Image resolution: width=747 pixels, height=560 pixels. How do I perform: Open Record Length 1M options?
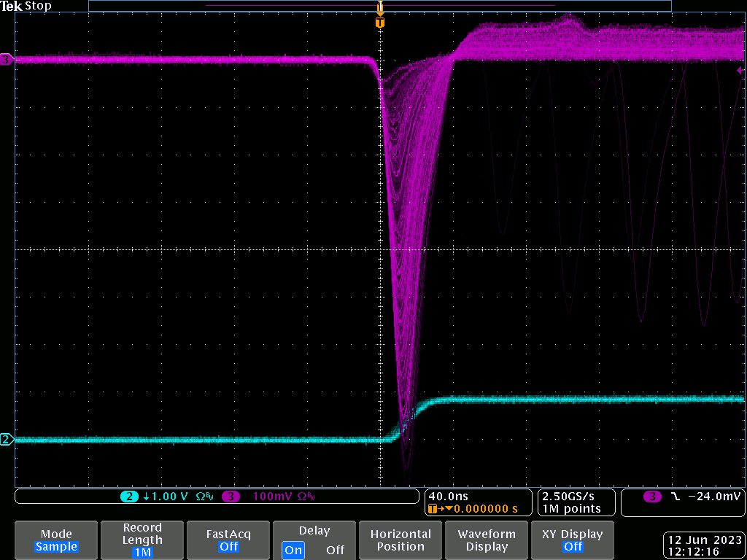tap(142, 540)
